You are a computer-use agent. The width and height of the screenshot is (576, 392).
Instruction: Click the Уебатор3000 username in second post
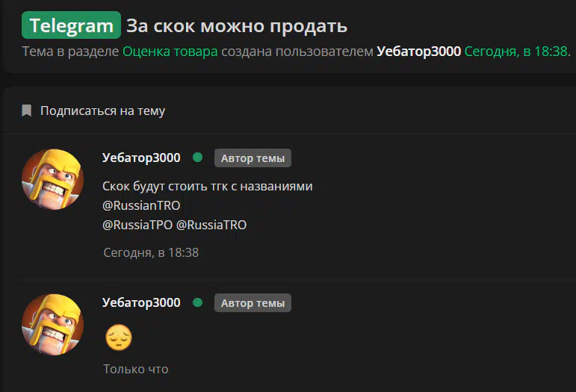point(141,303)
